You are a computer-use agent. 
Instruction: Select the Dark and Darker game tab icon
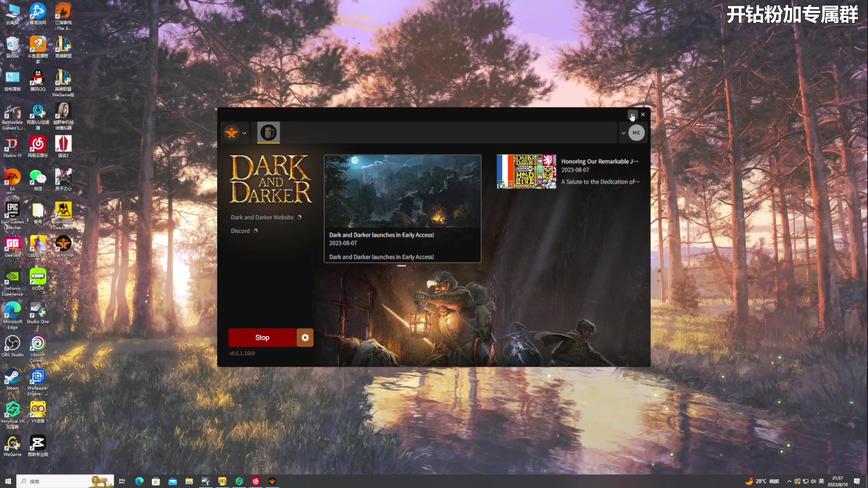[269, 132]
